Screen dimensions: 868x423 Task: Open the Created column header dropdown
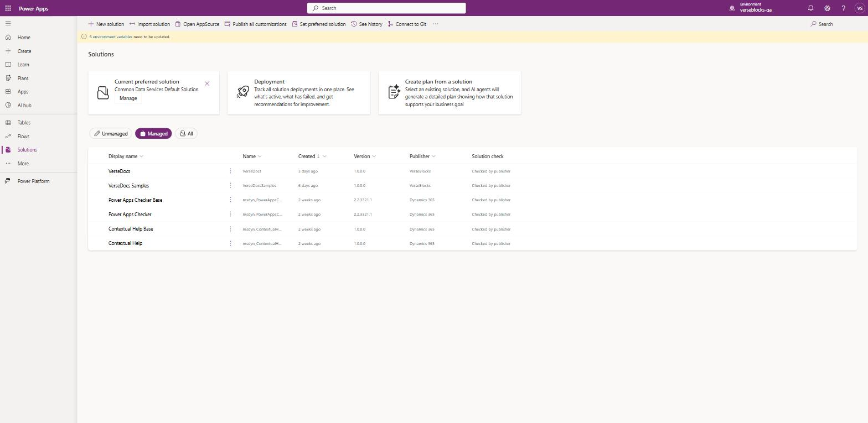coord(312,156)
